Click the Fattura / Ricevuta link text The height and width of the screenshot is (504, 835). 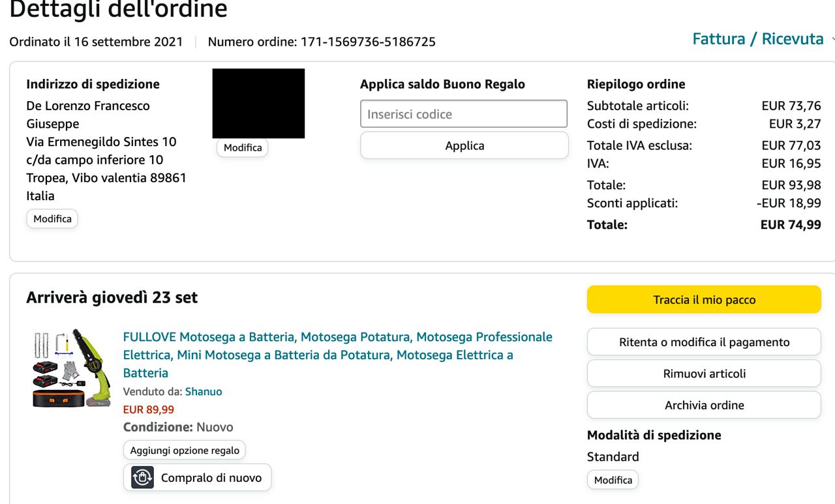pos(757,39)
